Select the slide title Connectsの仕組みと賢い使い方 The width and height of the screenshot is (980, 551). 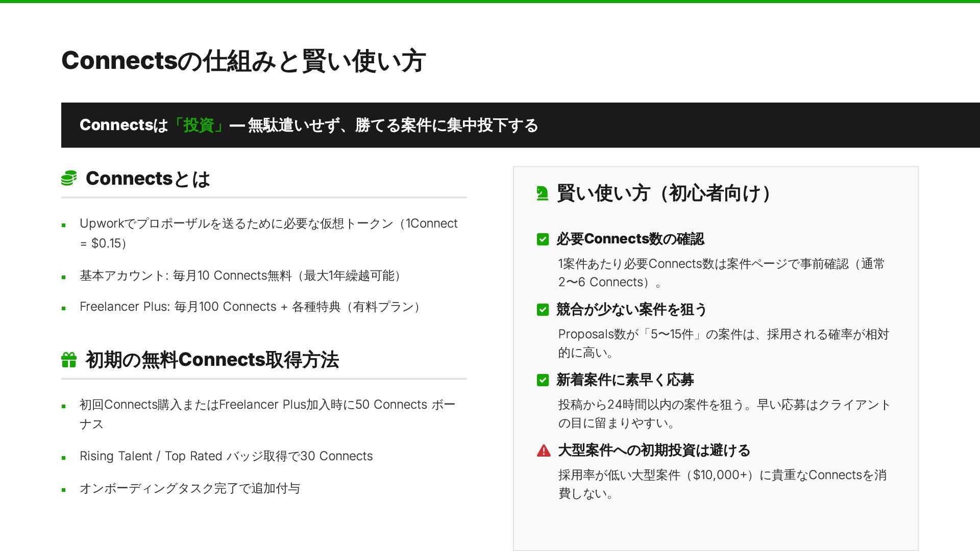point(243,61)
